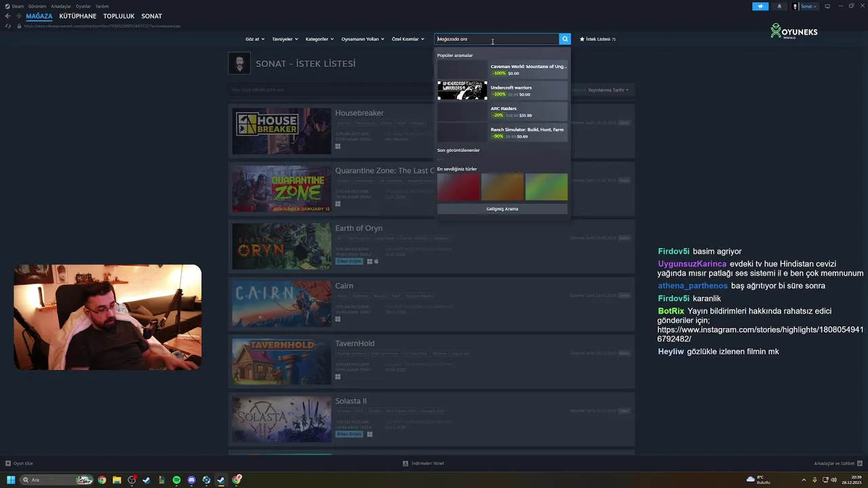The width and height of the screenshot is (868, 488).
Task: Select ARC Raiders search suggestion
Action: pyautogui.click(x=502, y=111)
